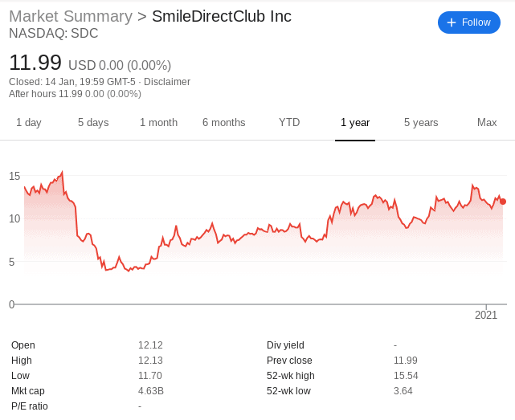Image resolution: width=515 pixels, height=420 pixels.
Task: Select the 5 days tab
Action: (x=93, y=123)
